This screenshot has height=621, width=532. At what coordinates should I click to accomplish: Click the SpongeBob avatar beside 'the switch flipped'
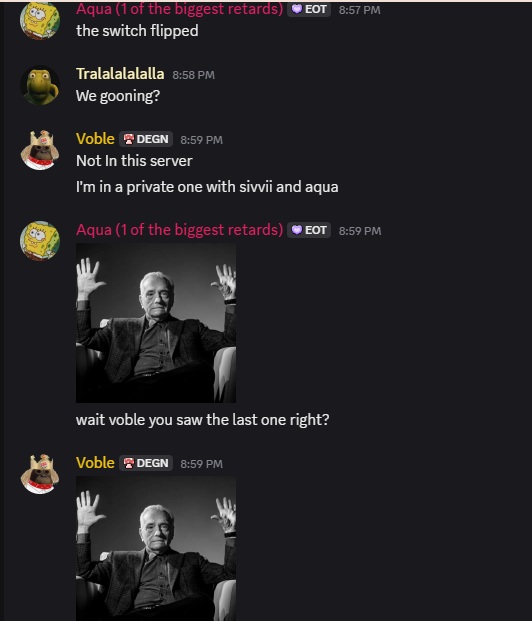coord(40,20)
